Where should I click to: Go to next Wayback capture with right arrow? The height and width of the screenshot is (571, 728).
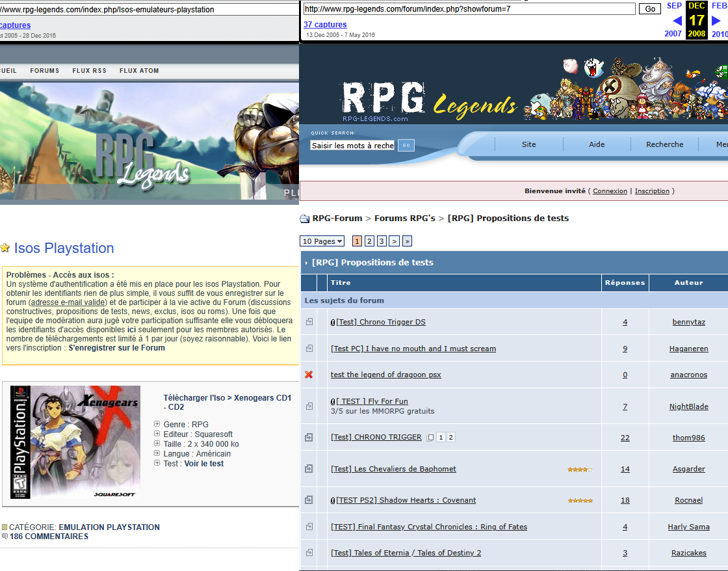point(716,20)
